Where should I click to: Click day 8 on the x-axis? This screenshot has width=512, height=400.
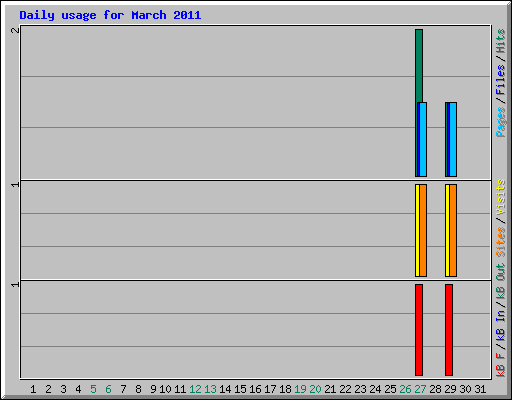138,389
